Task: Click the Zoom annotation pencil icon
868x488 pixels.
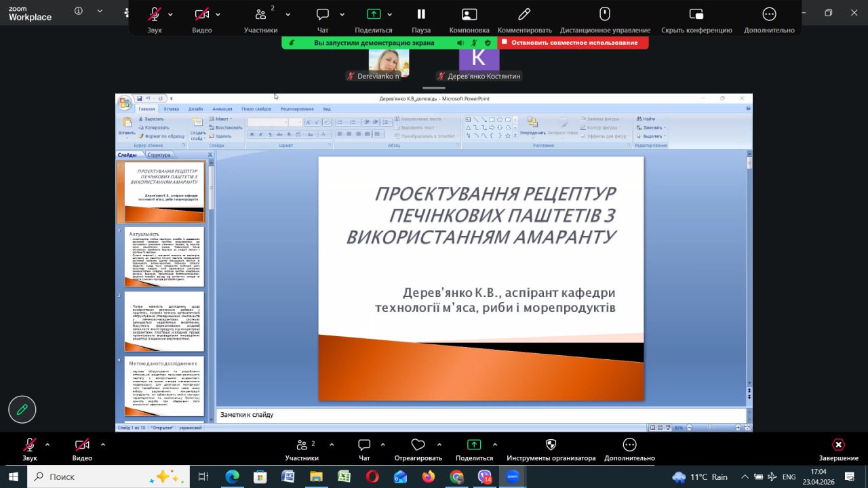Action: click(22, 409)
